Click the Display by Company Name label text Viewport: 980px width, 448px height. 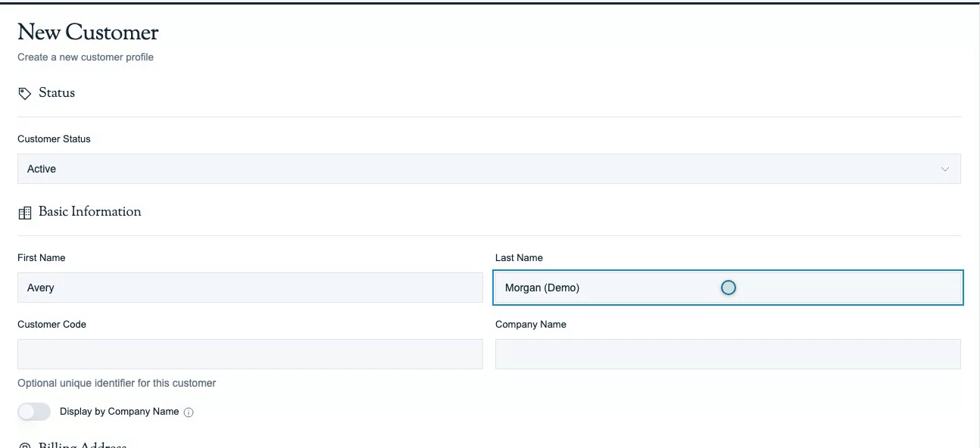pyautogui.click(x=120, y=412)
